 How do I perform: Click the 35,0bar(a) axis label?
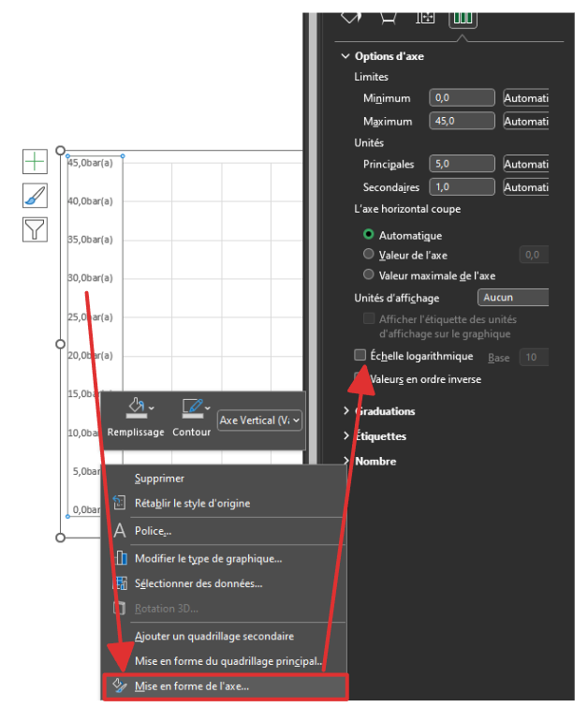click(90, 240)
